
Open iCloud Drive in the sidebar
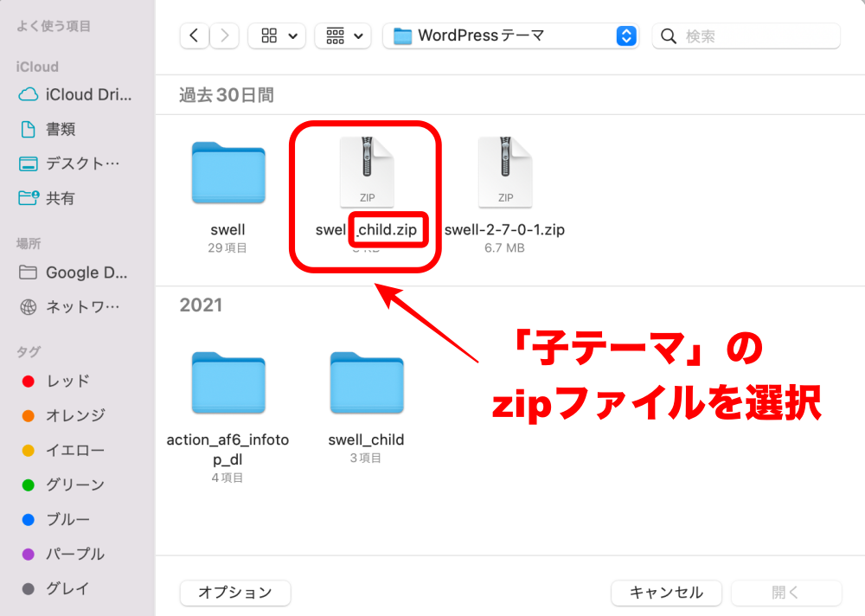click(75, 94)
